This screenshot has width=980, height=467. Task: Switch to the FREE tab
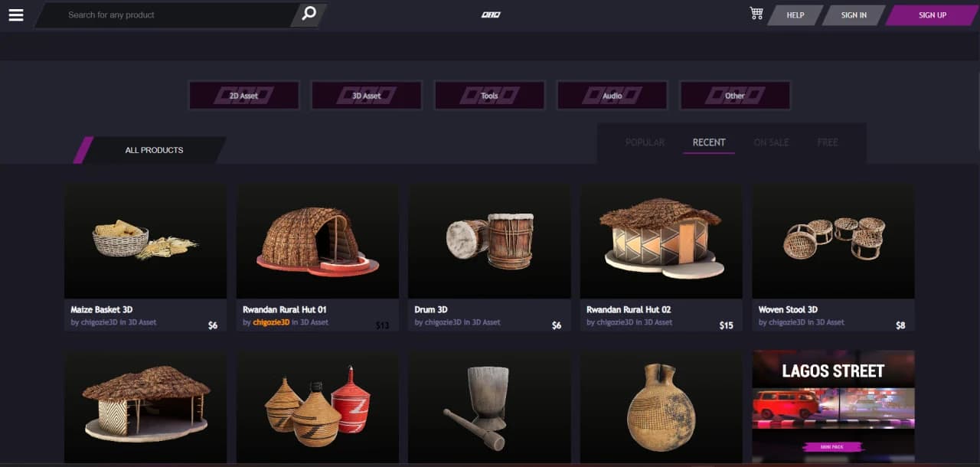click(828, 142)
